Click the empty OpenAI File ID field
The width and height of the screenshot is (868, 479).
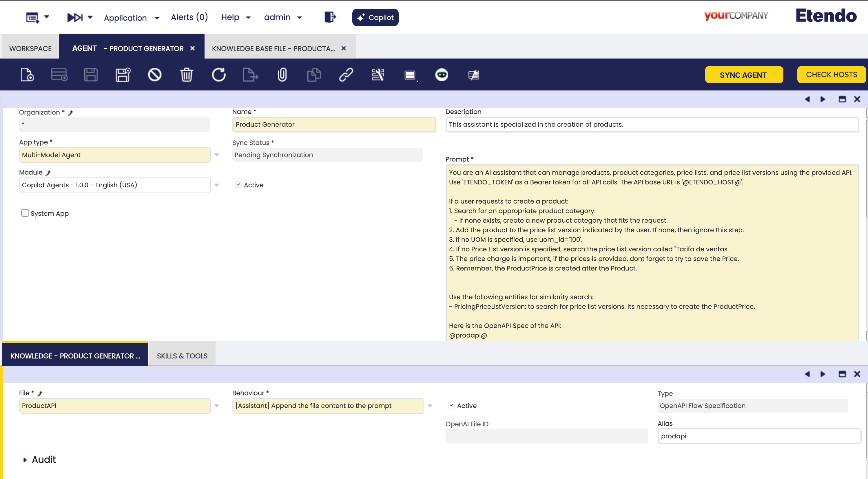click(x=546, y=436)
